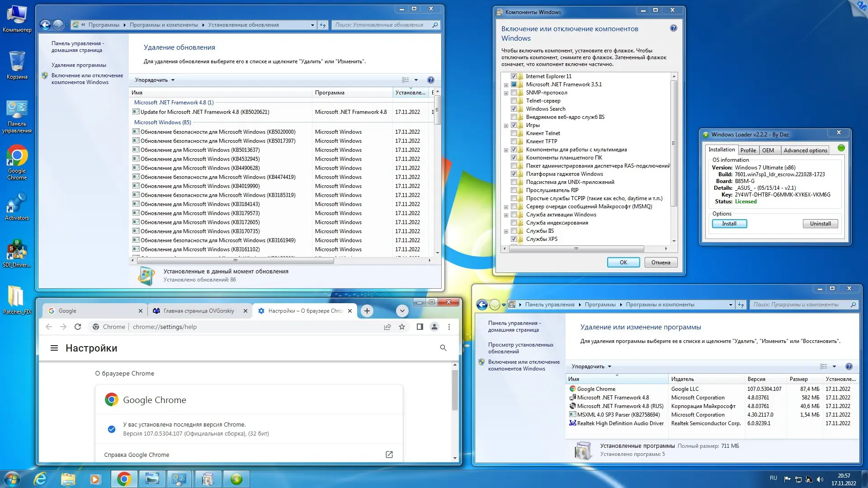Click Chrome page reload icon
This screenshot has width=868, height=488.
tap(78, 327)
